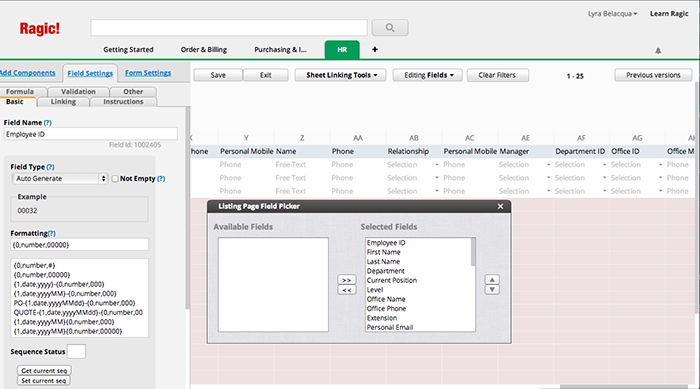Open Sheet Linking Tools dropdown
Image resolution: width=700 pixels, height=389 pixels.
(342, 75)
